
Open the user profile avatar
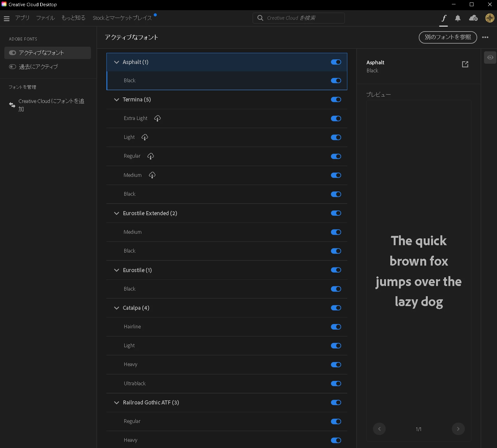490,18
